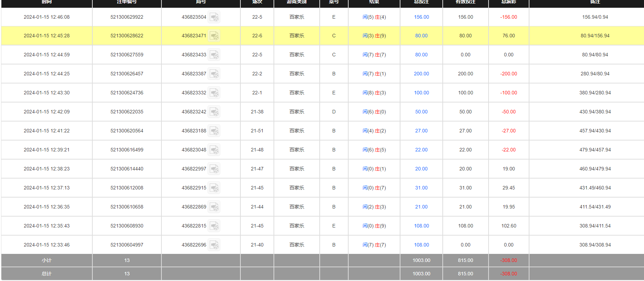Open the 156.00 total bet link
The image size is (644, 281).
point(421,17)
